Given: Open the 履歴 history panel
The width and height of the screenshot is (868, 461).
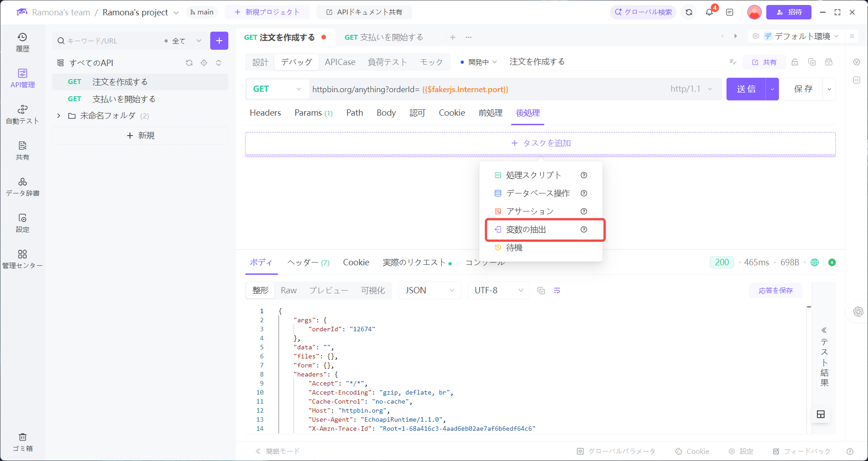Looking at the screenshot, I should (x=23, y=42).
